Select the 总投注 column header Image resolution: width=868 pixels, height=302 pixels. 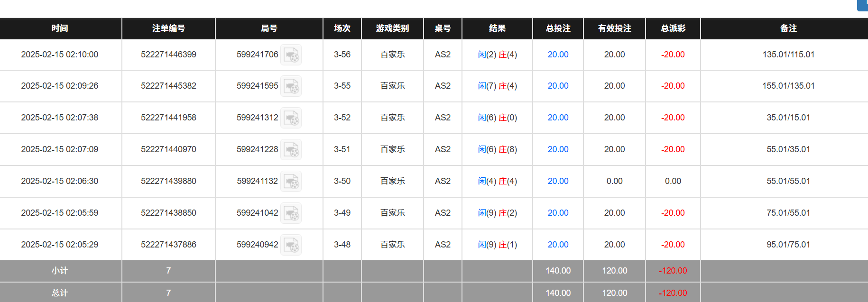558,28
